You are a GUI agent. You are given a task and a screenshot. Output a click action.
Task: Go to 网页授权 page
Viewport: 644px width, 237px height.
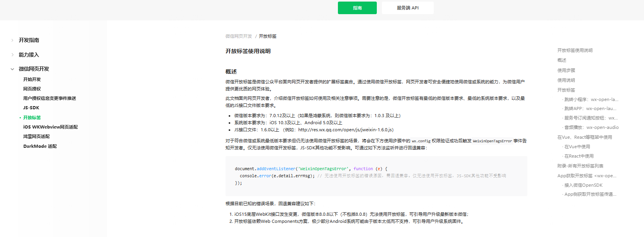(x=32, y=89)
